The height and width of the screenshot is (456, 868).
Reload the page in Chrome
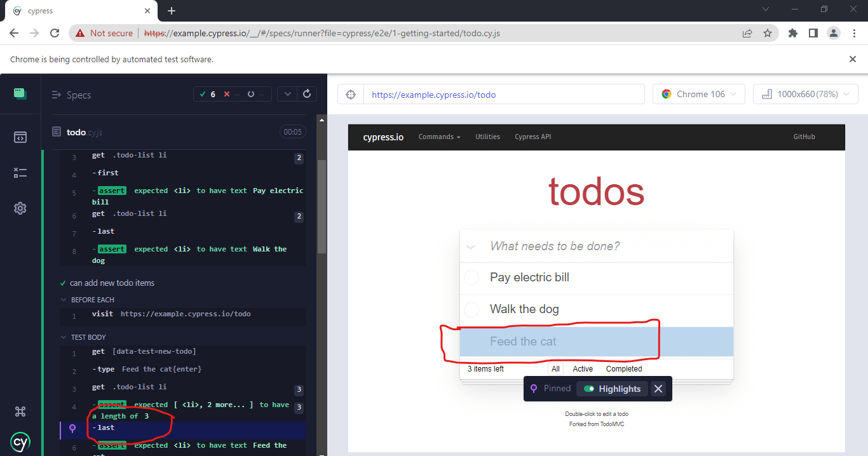[55, 33]
